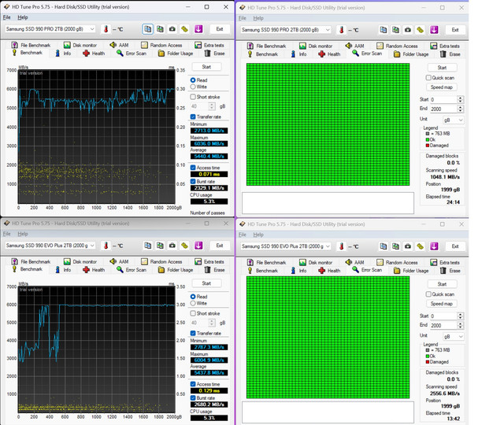Image resolution: width=504 pixels, height=425 pixels.
Task: Open Help menu in 990 PRO benchmark window
Action: [23, 17]
